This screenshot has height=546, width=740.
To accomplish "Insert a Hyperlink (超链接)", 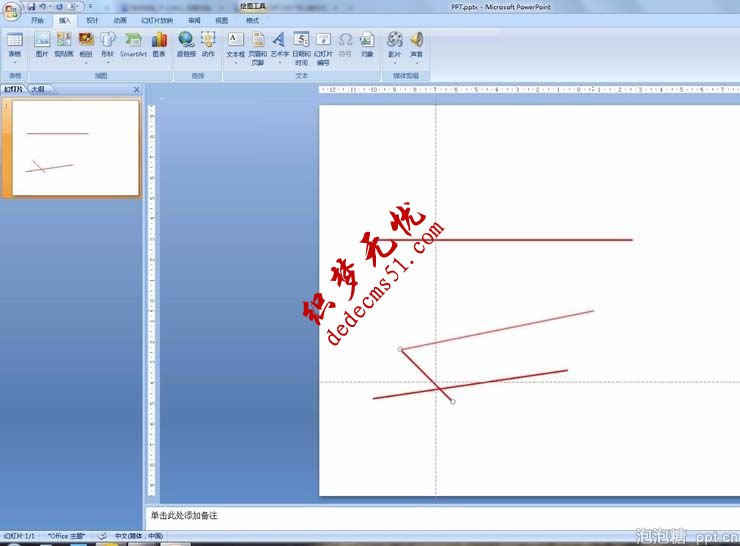I will [186, 45].
